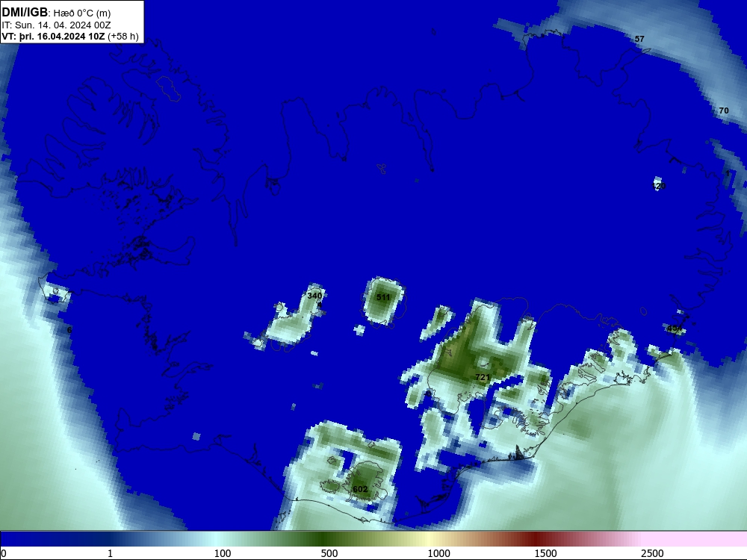747x560 pixels.
Task: Click the legend tick label 1500
Action: pos(545,553)
